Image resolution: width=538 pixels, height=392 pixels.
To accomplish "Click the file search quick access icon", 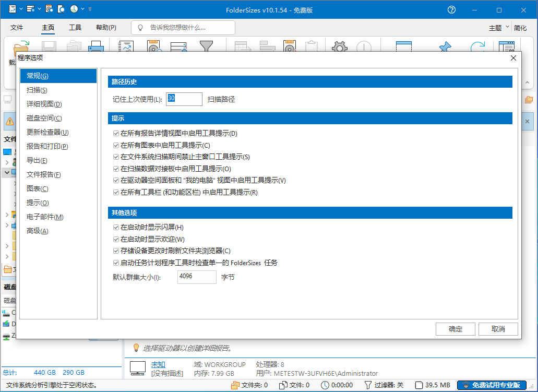I will coord(61,9).
